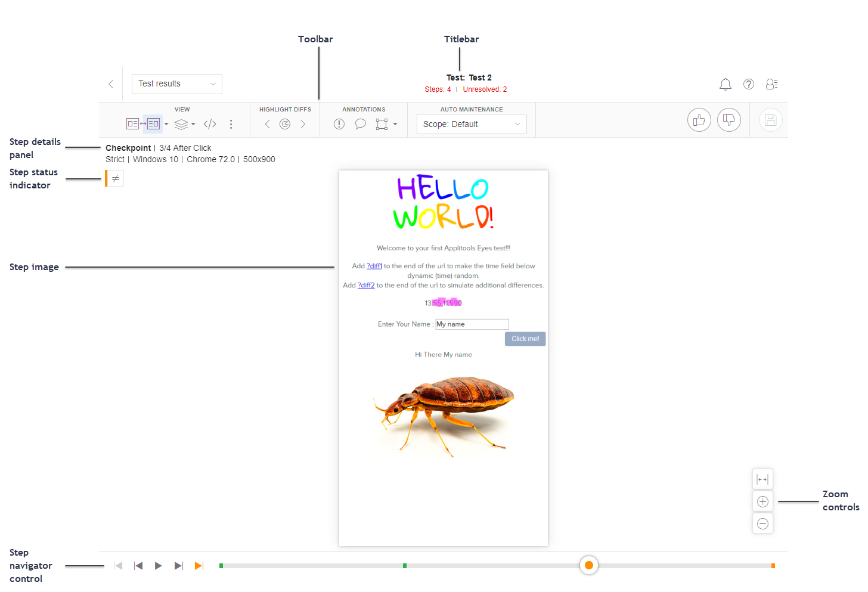The width and height of the screenshot is (868, 592).
Task: Click the thumbs down reject button
Action: tap(728, 120)
